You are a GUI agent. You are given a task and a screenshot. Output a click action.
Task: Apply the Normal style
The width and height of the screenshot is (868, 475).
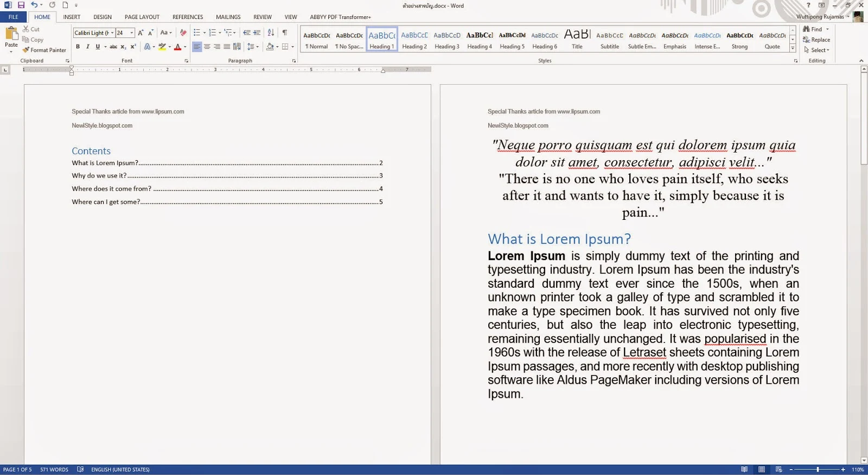[x=317, y=40]
